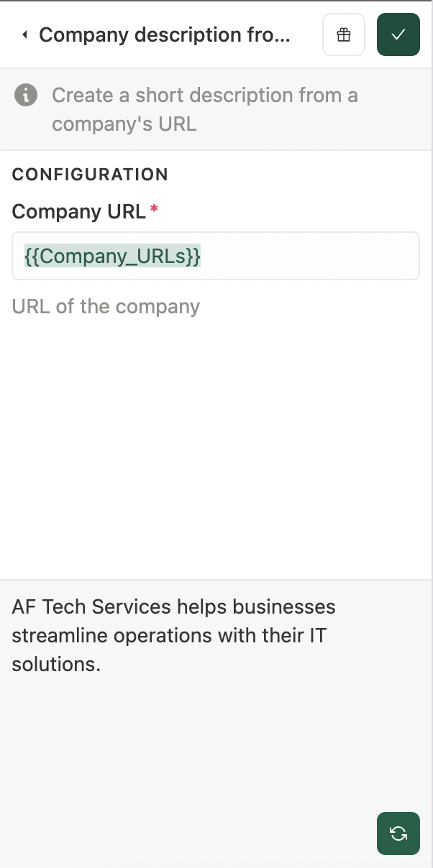The height and width of the screenshot is (868, 433).
Task: Click the CONFIGURATION section heading
Action: pyautogui.click(x=90, y=175)
